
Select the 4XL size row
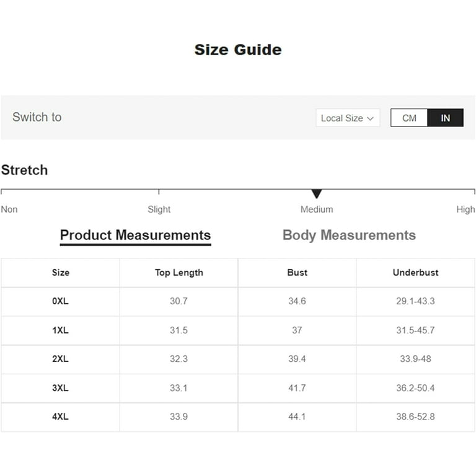pyautogui.click(x=60, y=416)
